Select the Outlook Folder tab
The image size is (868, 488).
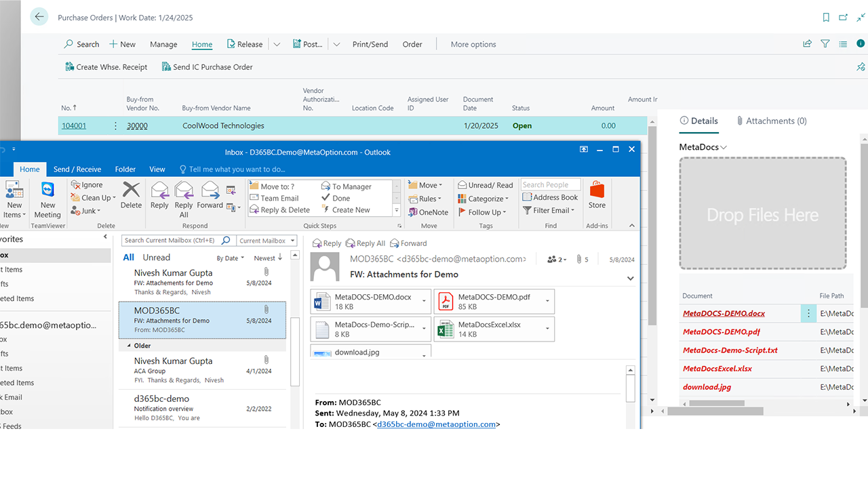(125, 169)
